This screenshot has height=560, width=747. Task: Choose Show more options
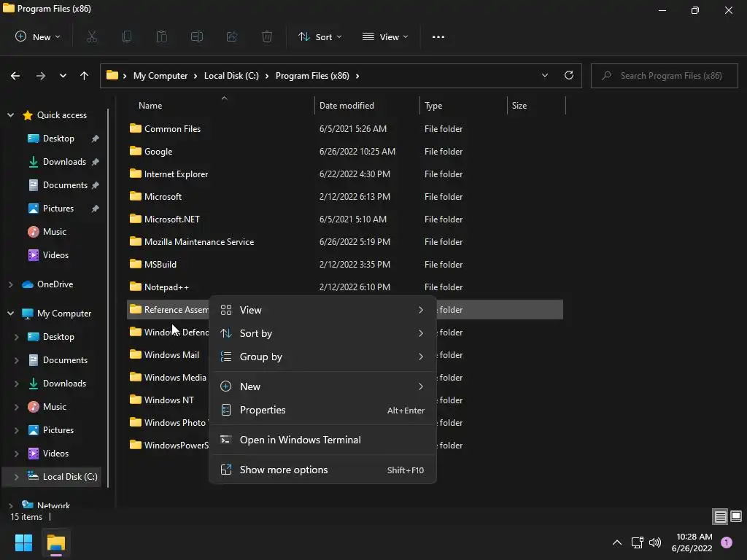pyautogui.click(x=322, y=470)
